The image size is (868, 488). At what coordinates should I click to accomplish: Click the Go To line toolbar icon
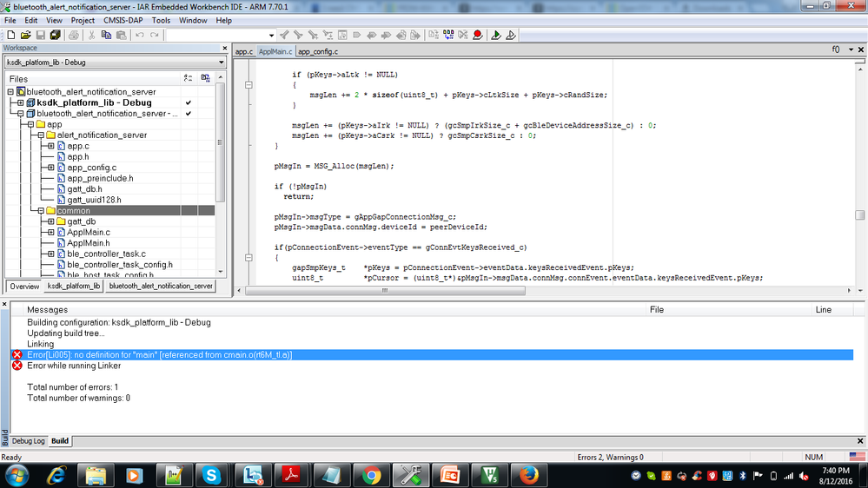pyautogui.click(x=342, y=35)
